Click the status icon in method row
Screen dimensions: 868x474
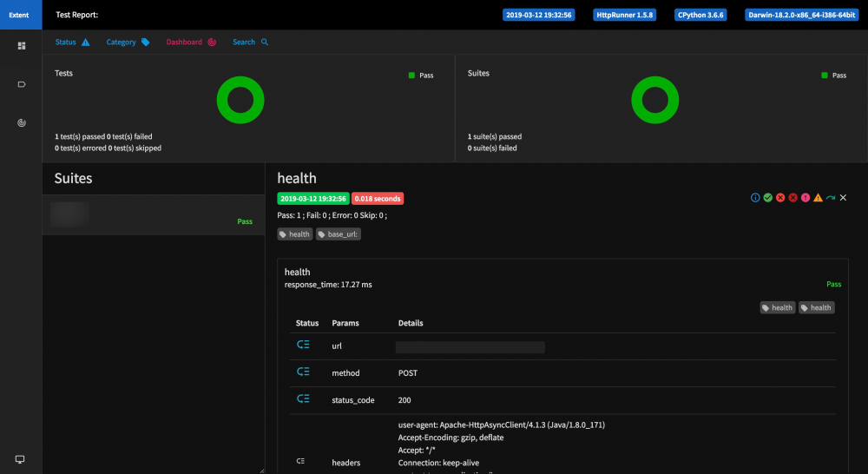[x=303, y=372]
